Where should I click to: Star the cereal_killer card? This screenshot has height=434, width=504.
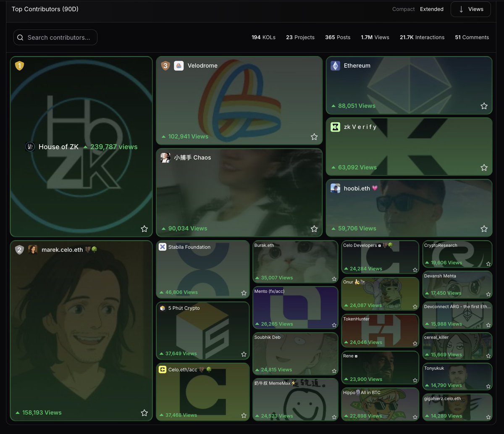[488, 355]
